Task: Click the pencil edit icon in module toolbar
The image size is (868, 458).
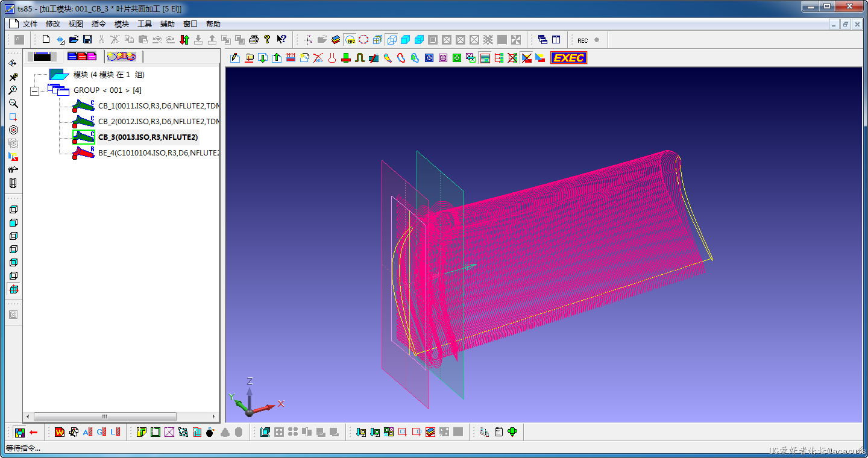Action: [236, 58]
